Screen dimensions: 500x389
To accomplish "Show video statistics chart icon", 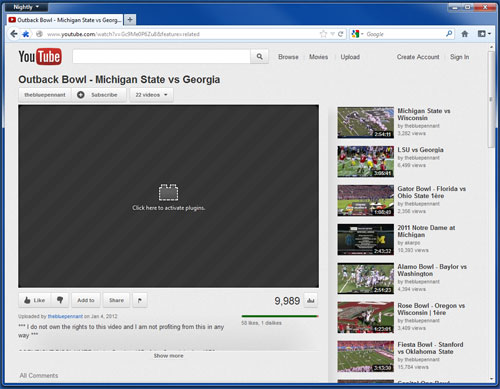I will click(x=311, y=300).
